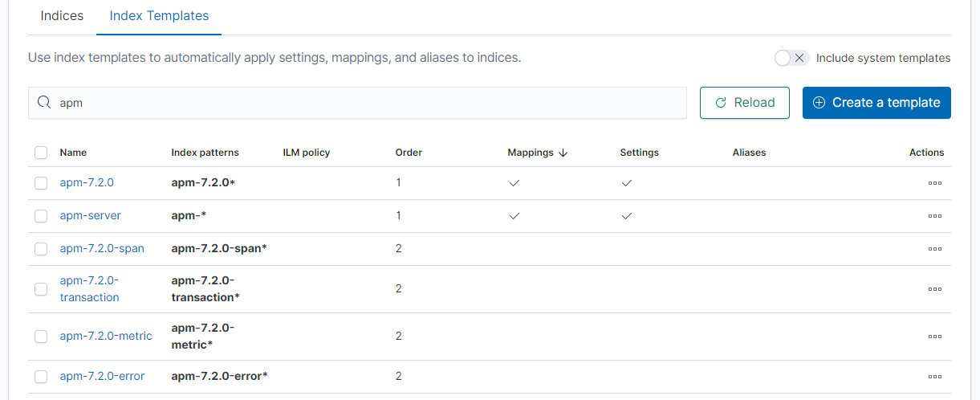Open actions menu for apm-7.2.0-span template
The image size is (980, 400).
934,249
